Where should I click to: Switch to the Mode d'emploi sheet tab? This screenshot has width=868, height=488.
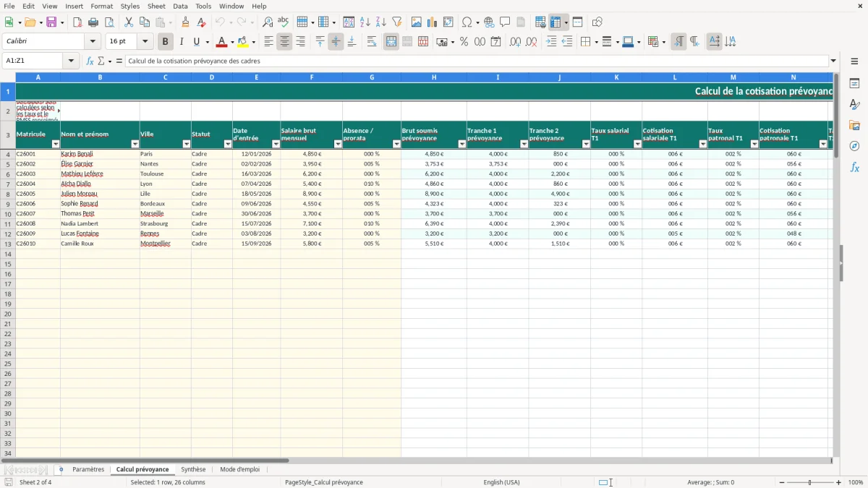pos(239,469)
